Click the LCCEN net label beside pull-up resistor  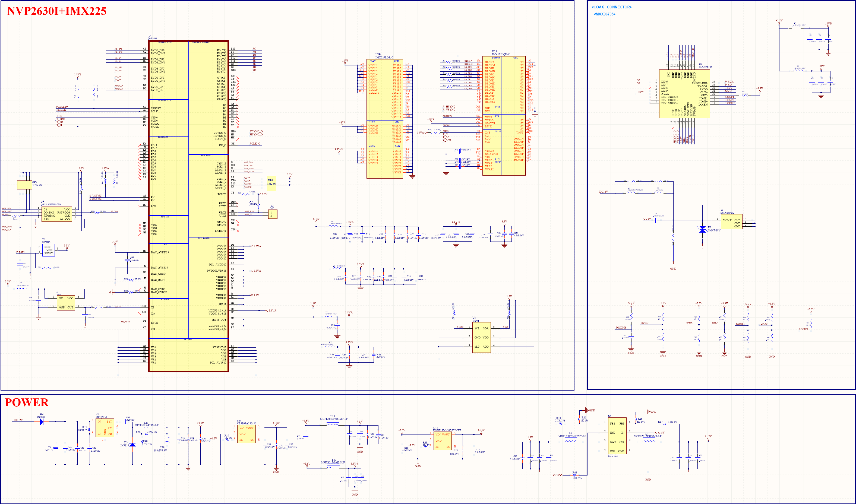click(x=803, y=329)
